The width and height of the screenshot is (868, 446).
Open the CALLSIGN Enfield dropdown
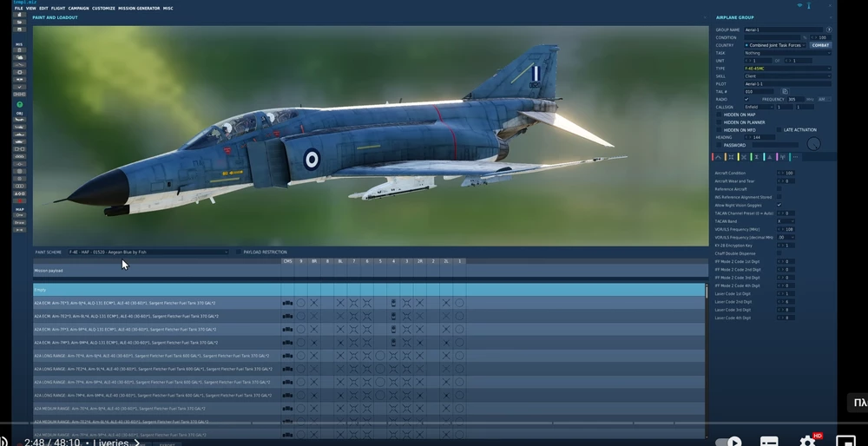pos(759,107)
